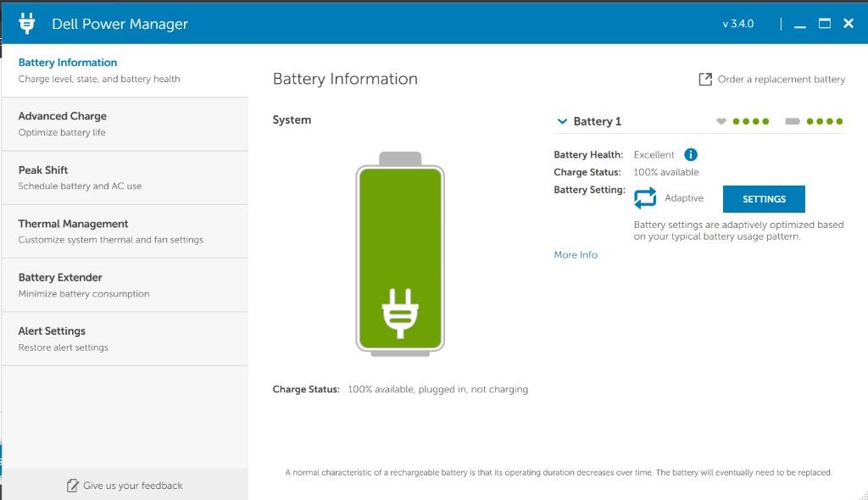Click the external link icon for replacement battery
This screenshot has height=500, width=868.
[x=704, y=79]
